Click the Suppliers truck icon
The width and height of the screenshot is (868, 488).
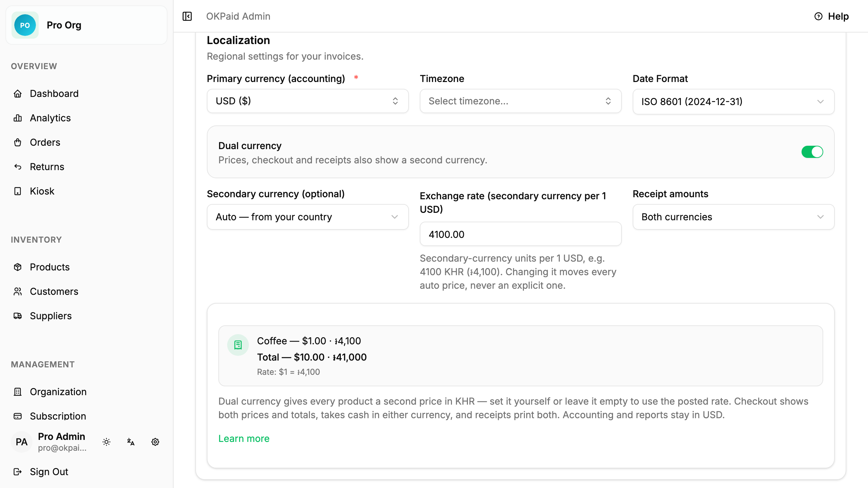point(18,316)
